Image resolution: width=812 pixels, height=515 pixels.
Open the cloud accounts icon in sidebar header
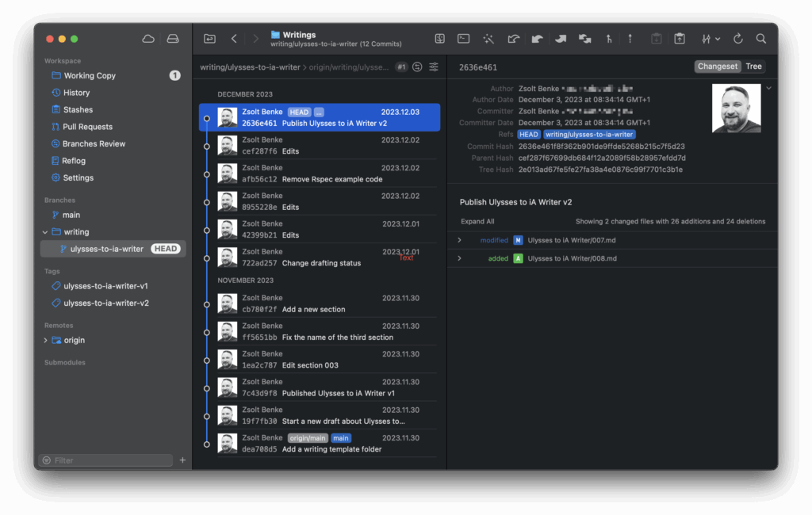click(148, 39)
